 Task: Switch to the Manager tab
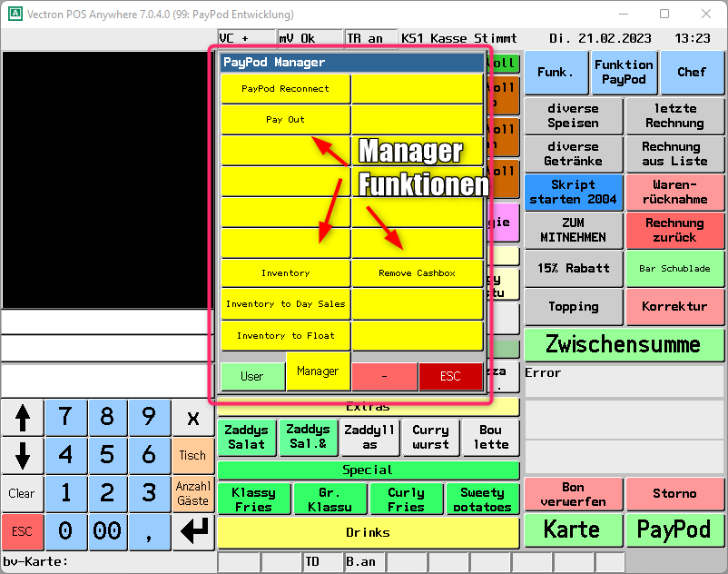pos(318,371)
